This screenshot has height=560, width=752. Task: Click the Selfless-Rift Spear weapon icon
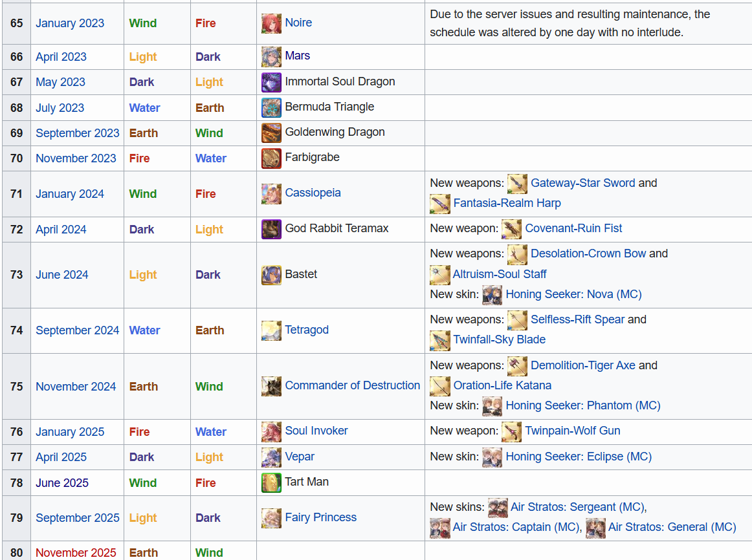click(x=518, y=321)
